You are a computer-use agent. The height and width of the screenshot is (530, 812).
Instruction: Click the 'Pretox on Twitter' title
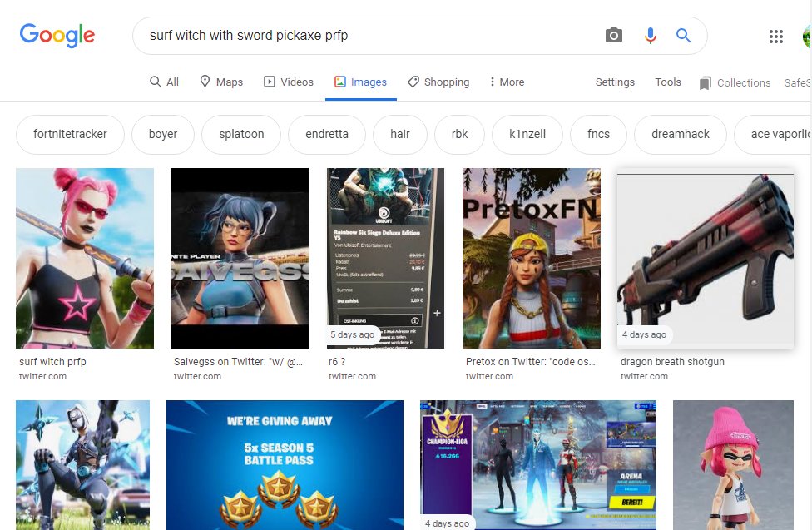(x=530, y=362)
